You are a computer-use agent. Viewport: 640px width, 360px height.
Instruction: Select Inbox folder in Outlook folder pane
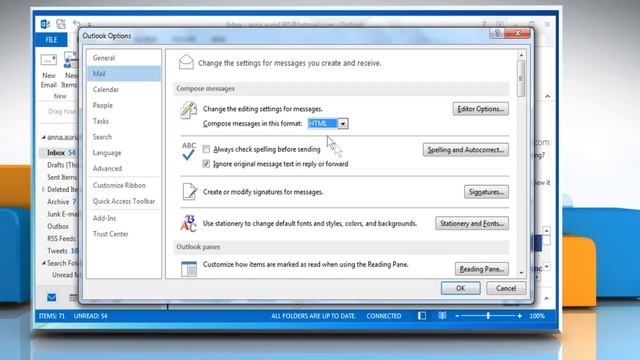[x=56, y=152]
